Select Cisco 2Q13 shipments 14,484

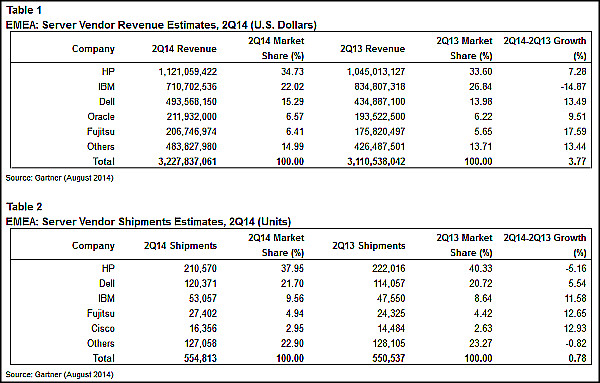391,328
